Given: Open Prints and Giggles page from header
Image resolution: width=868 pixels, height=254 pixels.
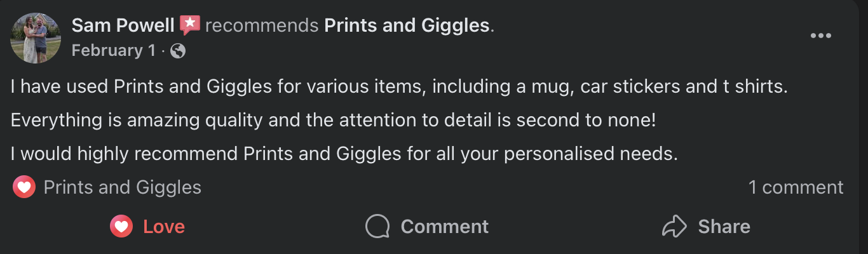Looking at the screenshot, I should 407,25.
